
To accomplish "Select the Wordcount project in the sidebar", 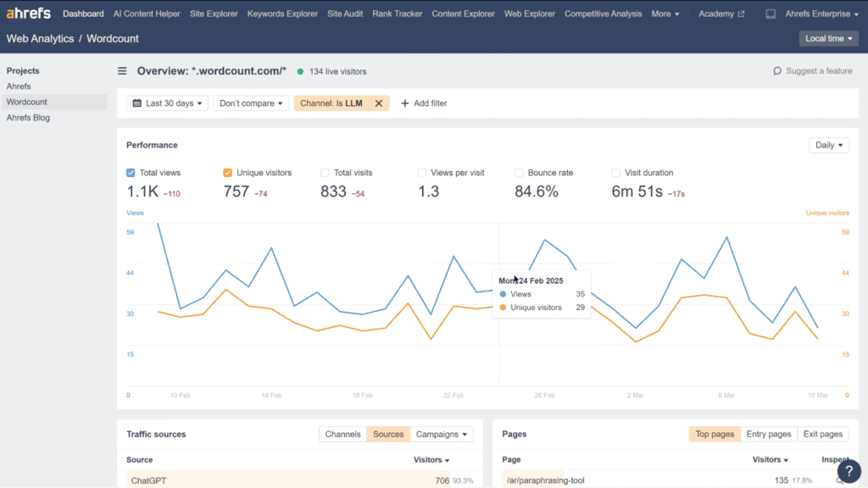I will 53,102.
